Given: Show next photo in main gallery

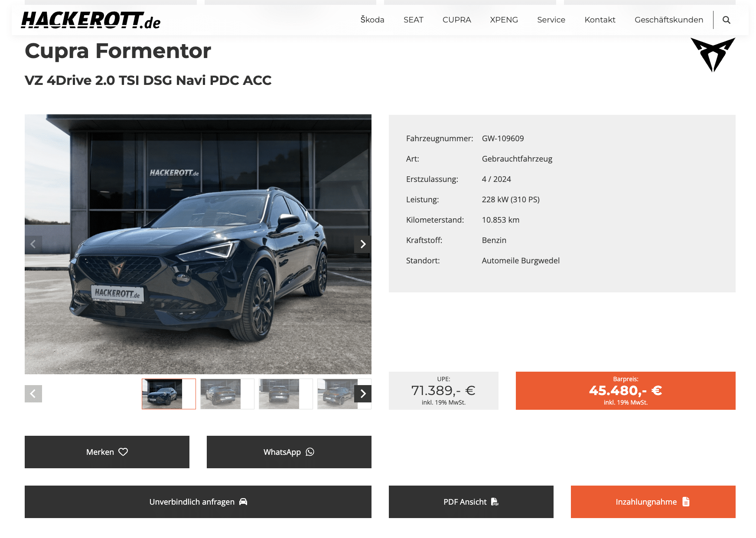Looking at the screenshot, I should pos(363,244).
